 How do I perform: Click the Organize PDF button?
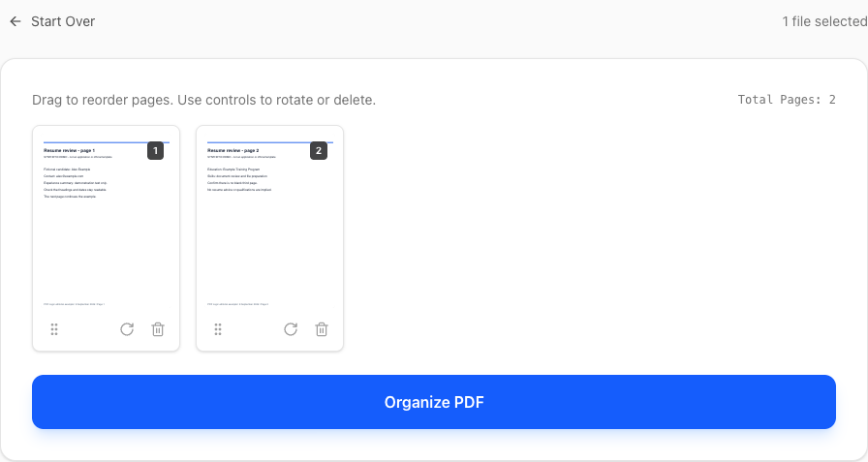[x=434, y=402]
